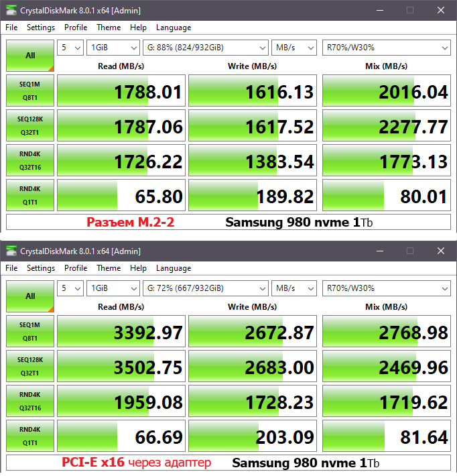Click the 1787.06 read result cell
The width and height of the screenshot is (457, 476).
pyautogui.click(x=121, y=125)
